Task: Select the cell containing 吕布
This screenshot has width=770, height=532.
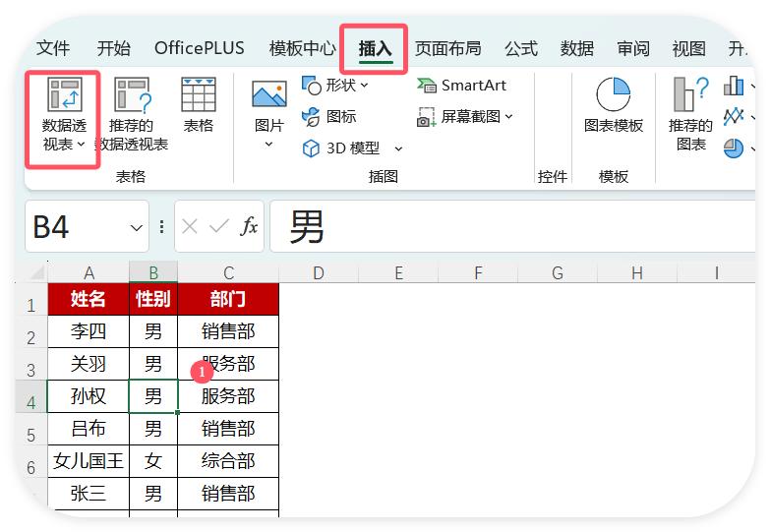Action: [89, 429]
